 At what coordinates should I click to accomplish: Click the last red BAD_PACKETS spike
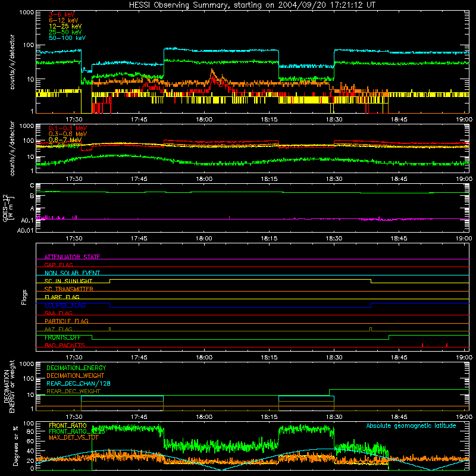pyautogui.click(x=447, y=345)
